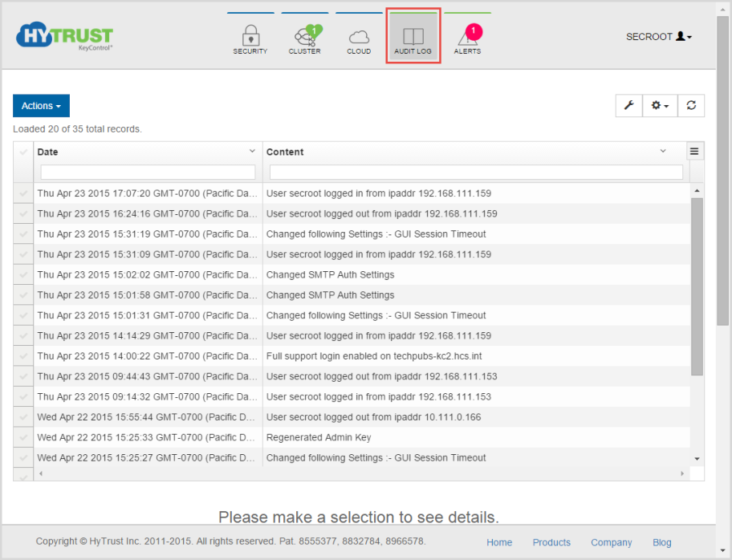Screen dimensions: 732x560
Task: Open the Security section padlock icon
Action: pos(250,35)
